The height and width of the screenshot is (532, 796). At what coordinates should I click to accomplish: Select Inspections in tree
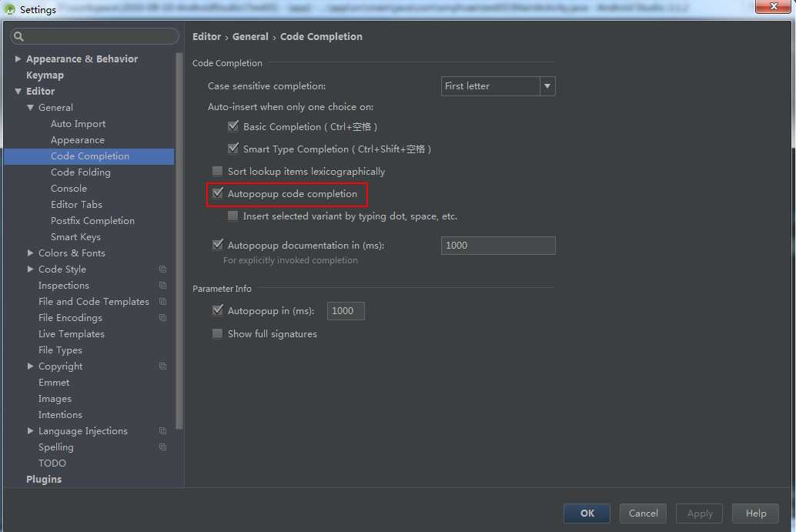tap(63, 286)
